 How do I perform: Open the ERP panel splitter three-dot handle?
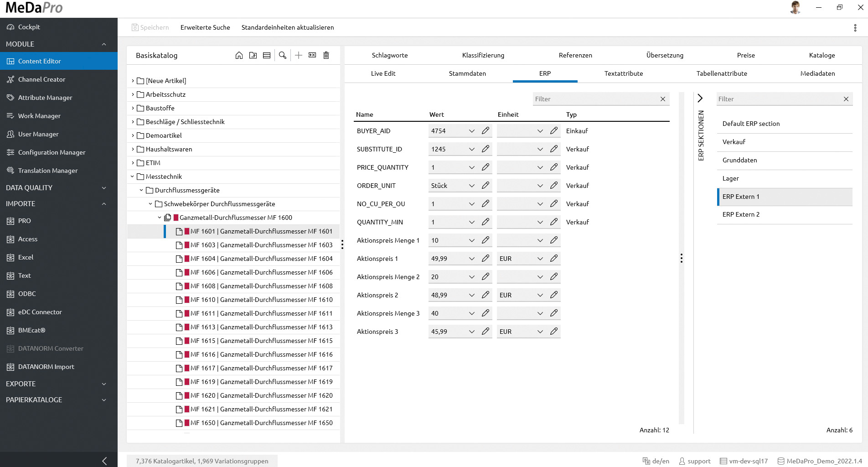(682, 258)
